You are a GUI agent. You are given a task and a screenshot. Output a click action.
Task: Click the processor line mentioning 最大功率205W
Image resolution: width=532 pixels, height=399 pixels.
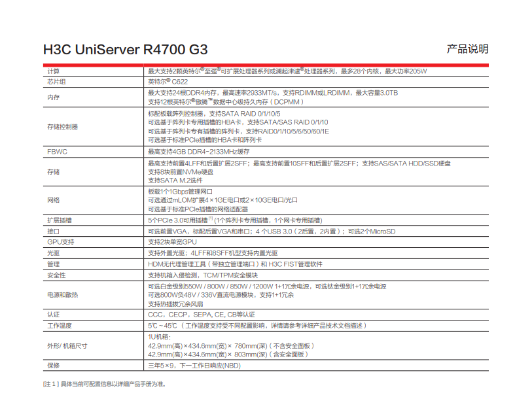(x=287, y=71)
